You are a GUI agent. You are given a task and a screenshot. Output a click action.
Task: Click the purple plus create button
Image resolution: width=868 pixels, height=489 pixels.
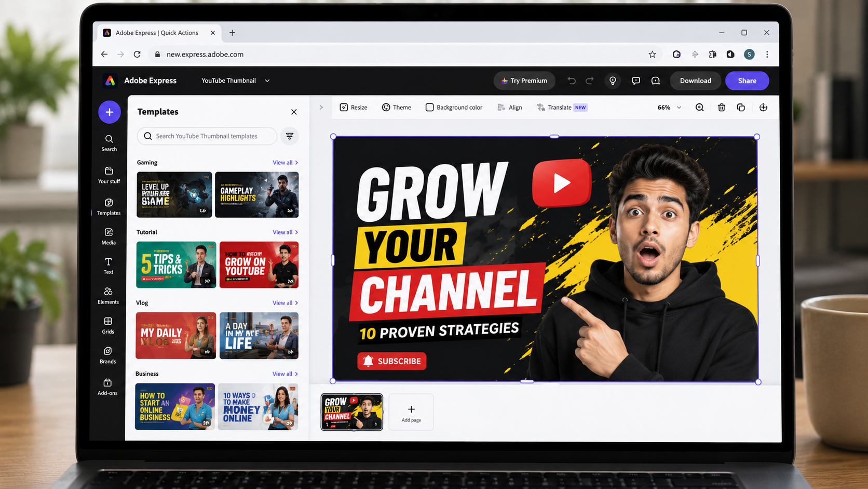click(x=110, y=112)
